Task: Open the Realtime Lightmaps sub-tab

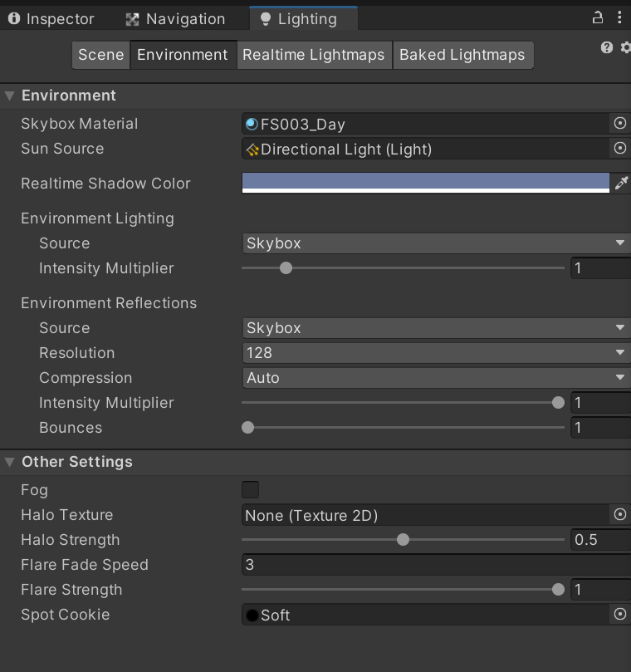Action: point(314,55)
